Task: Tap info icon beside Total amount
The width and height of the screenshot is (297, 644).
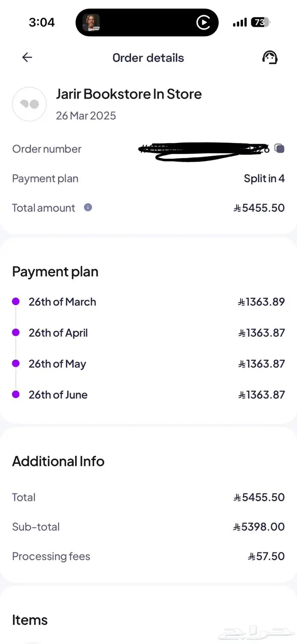Action: 88,207
